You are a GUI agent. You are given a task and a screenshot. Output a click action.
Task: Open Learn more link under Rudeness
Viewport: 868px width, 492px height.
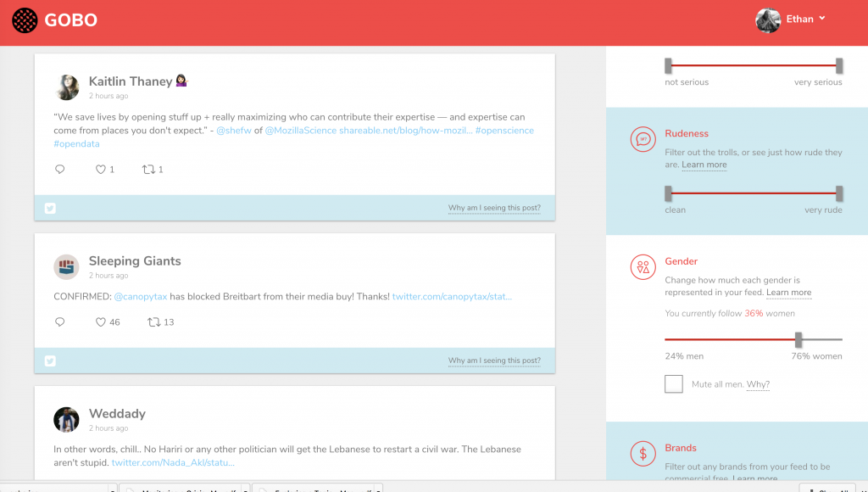(x=704, y=165)
